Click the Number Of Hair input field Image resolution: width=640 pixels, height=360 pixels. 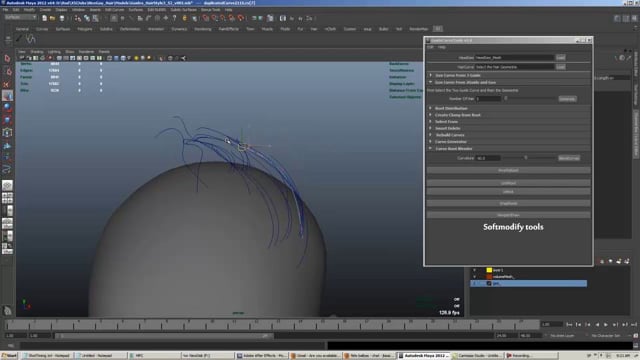click(x=488, y=99)
